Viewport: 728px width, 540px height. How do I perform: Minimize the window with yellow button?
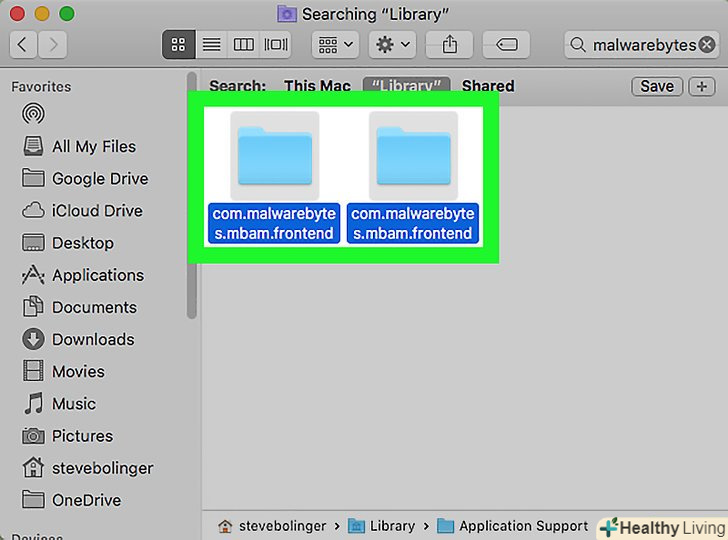[x=42, y=13]
